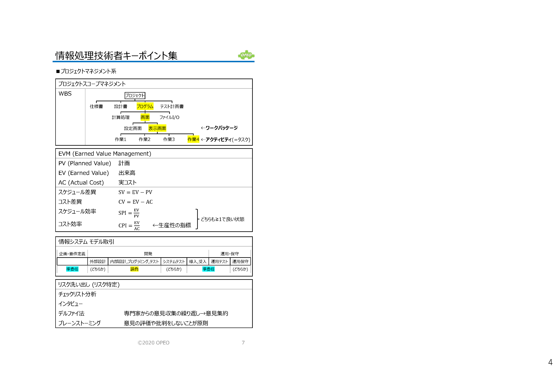Click the SPI formula

coord(129,213)
